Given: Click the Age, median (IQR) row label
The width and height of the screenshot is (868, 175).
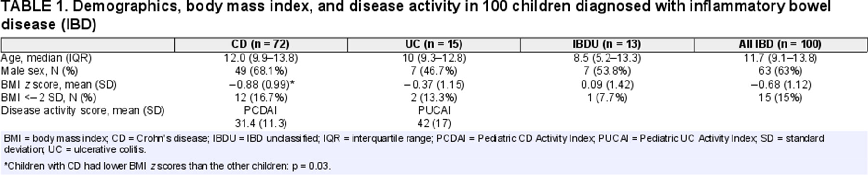Looking at the screenshot, I should 46,58.
